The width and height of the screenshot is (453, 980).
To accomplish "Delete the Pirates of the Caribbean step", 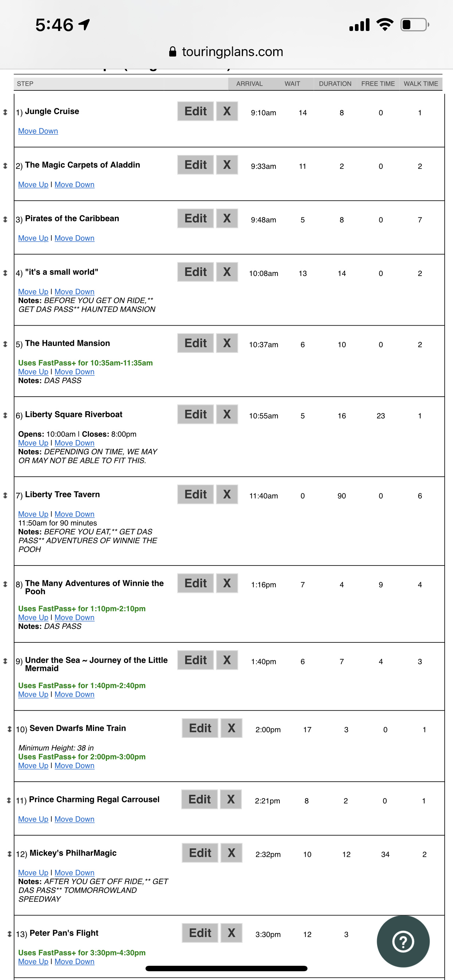I will click(x=227, y=218).
